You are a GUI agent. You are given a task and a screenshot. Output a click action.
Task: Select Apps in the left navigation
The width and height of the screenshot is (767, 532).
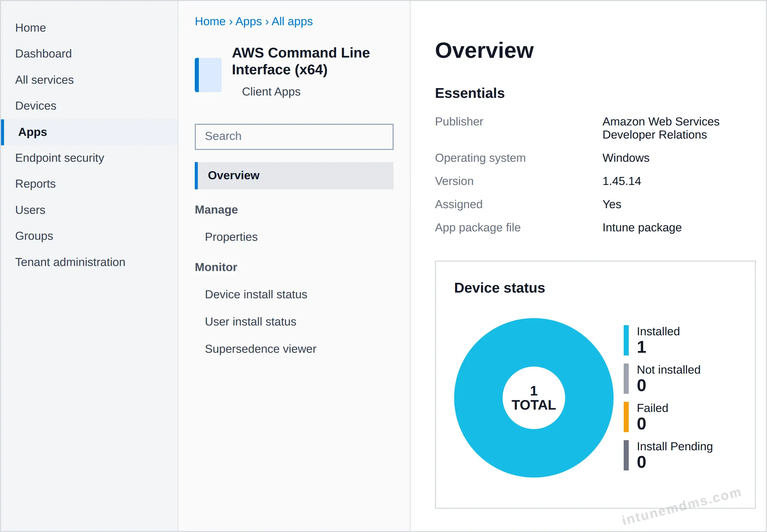89,132
